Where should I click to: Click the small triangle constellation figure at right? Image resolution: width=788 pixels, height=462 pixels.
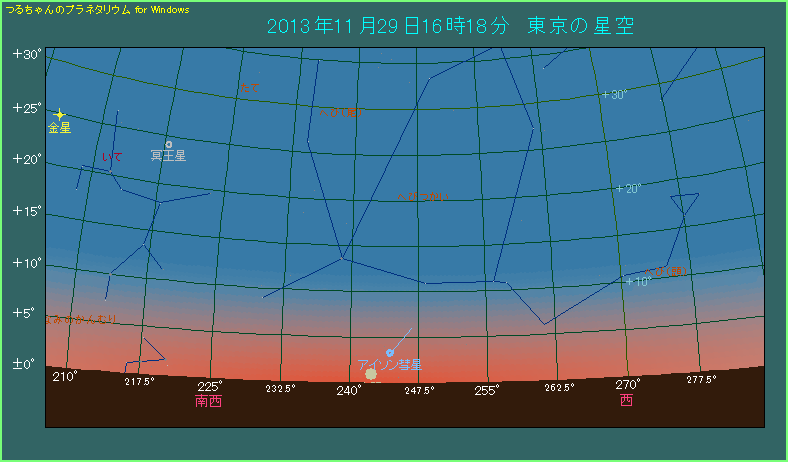point(684,207)
